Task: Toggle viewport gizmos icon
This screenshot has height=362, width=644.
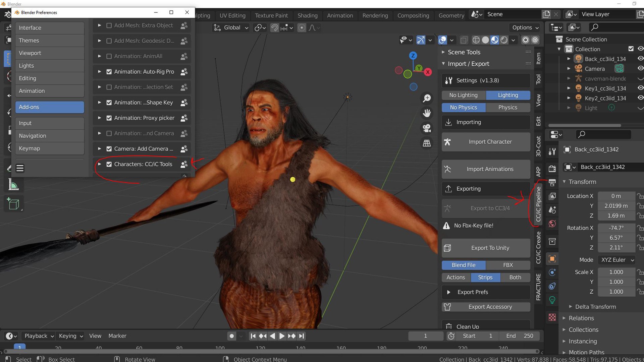Action: click(x=421, y=40)
